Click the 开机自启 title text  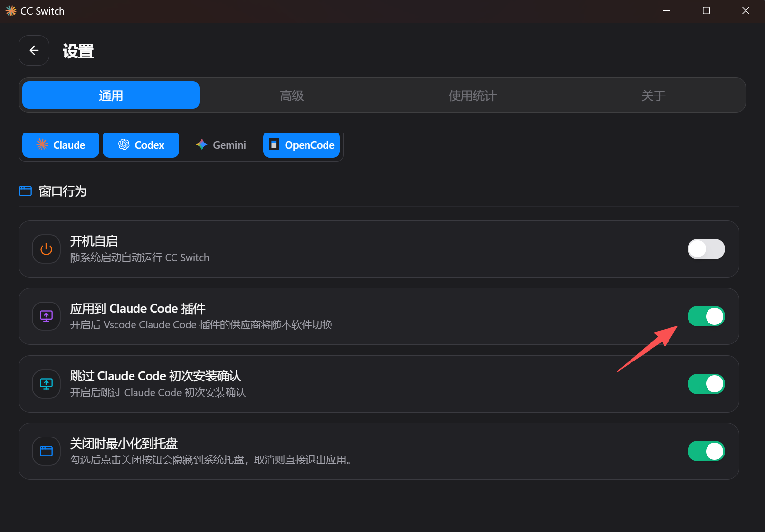(x=94, y=241)
